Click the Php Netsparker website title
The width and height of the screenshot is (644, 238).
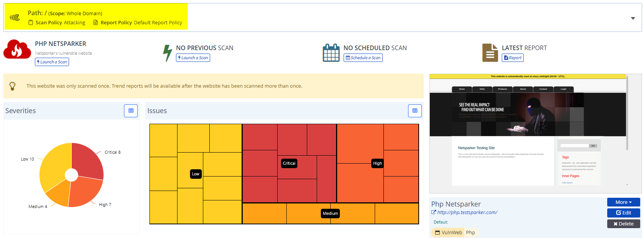point(456,204)
